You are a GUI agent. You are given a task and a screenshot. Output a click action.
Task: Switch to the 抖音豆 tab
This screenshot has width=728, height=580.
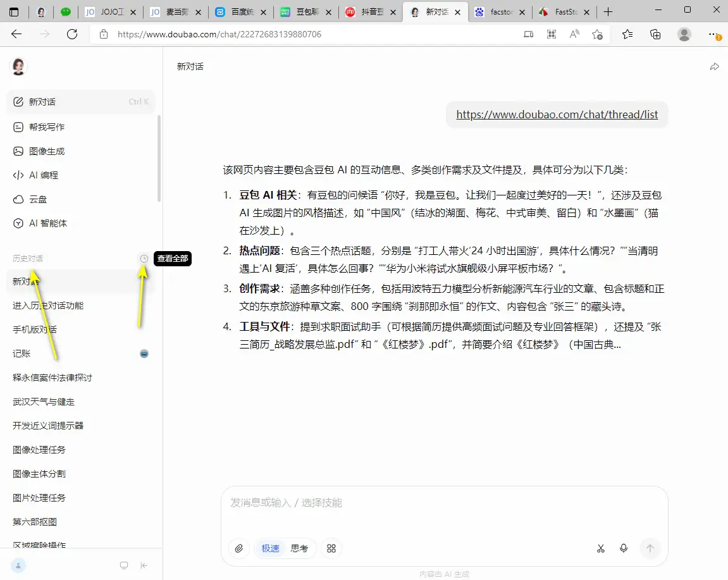pos(371,12)
